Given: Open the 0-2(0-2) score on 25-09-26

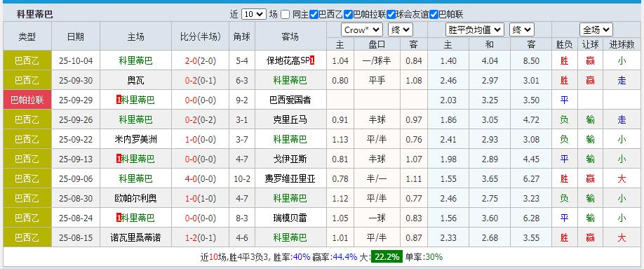Looking at the screenshot, I should tap(200, 119).
